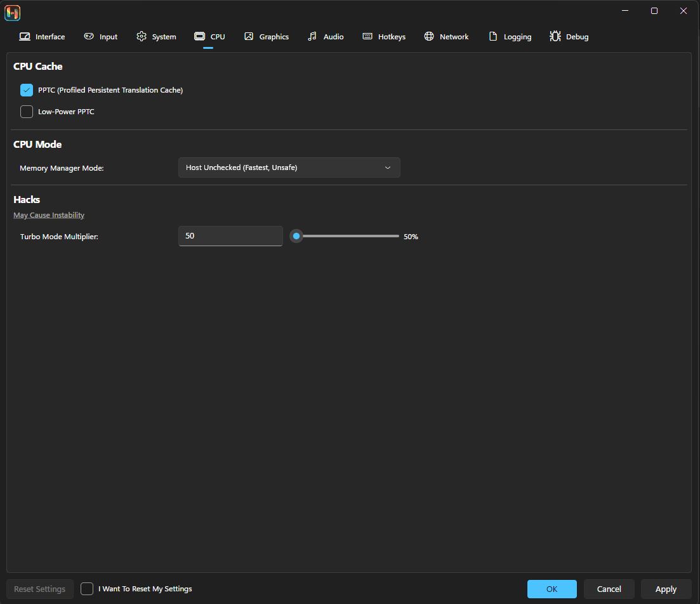This screenshot has height=604, width=700.
Task: Click the Interface tab laptop icon
Action: coord(25,37)
